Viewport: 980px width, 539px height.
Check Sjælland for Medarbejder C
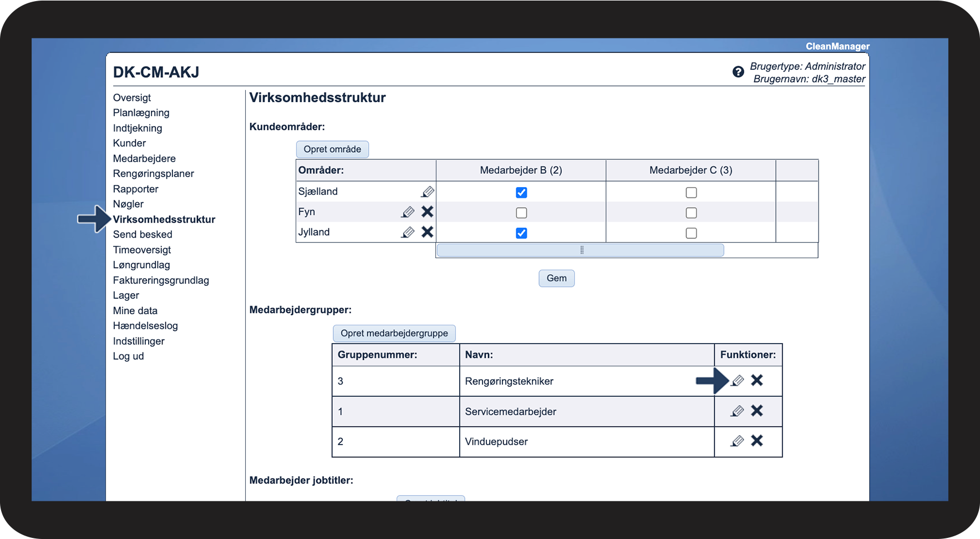(691, 193)
